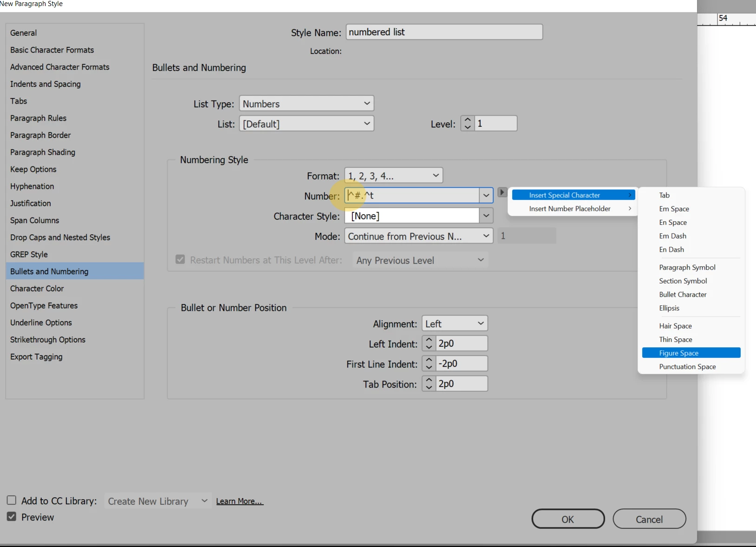
Task: Adjust the Level stepper arrows
Action: tap(468, 124)
